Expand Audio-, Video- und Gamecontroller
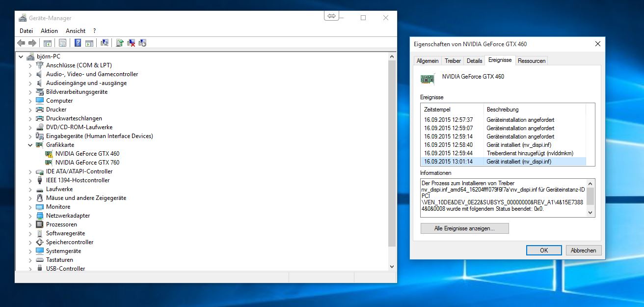The width and height of the screenshot is (644, 307). [x=30, y=74]
